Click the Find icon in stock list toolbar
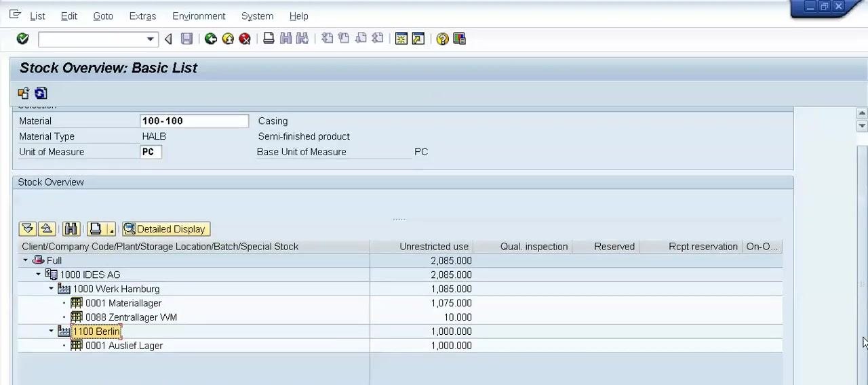The image size is (868, 385). [71, 229]
